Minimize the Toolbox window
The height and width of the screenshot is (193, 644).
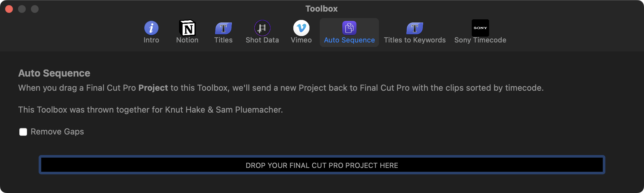coord(22,9)
